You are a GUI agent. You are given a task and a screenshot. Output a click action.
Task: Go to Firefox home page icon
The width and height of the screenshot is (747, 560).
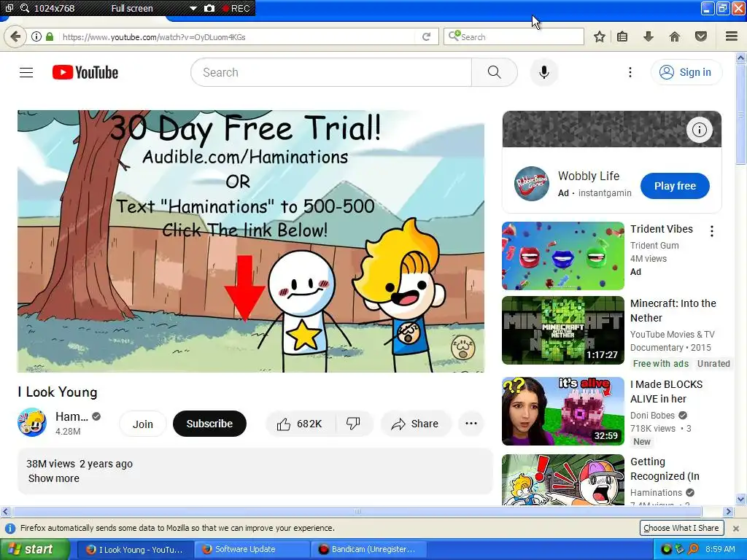pyautogui.click(x=675, y=36)
